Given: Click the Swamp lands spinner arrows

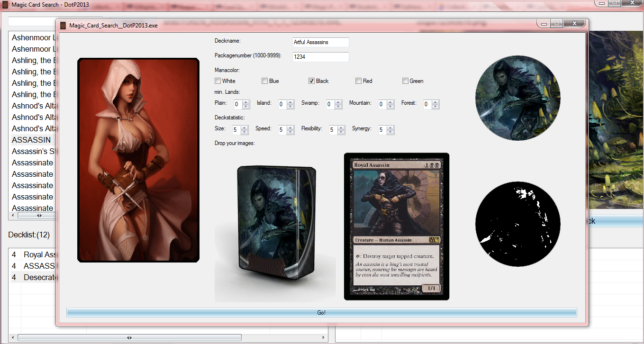Looking at the screenshot, I should tap(338, 104).
